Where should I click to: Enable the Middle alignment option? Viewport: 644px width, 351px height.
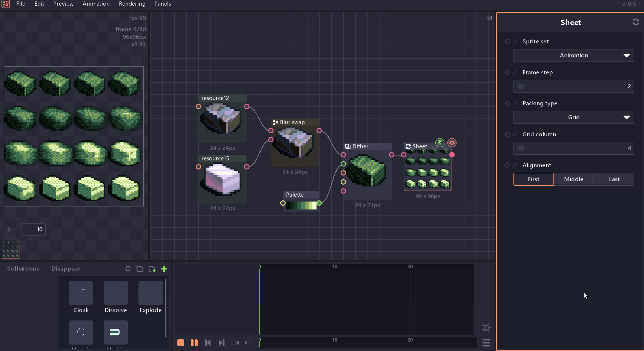573,179
